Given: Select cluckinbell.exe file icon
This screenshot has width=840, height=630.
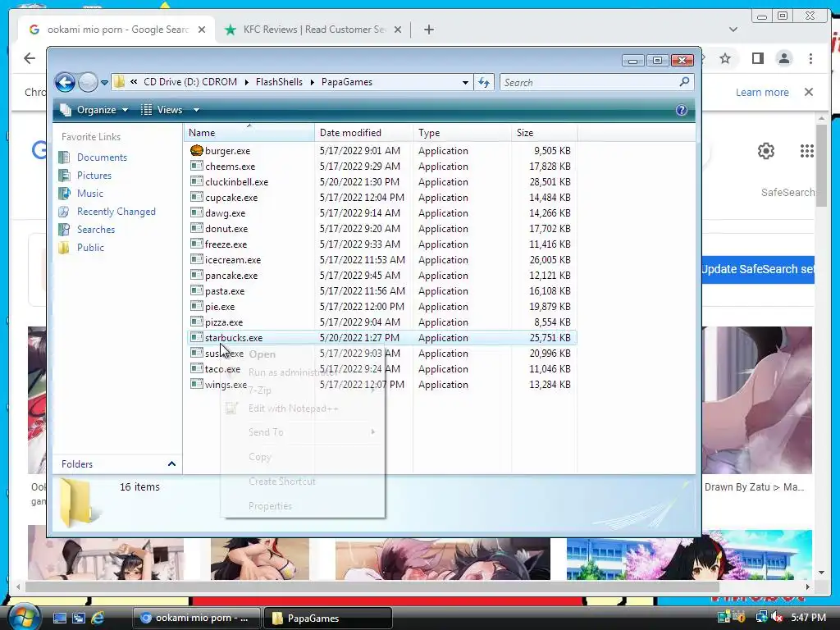Looking at the screenshot, I should pyautogui.click(x=197, y=181).
